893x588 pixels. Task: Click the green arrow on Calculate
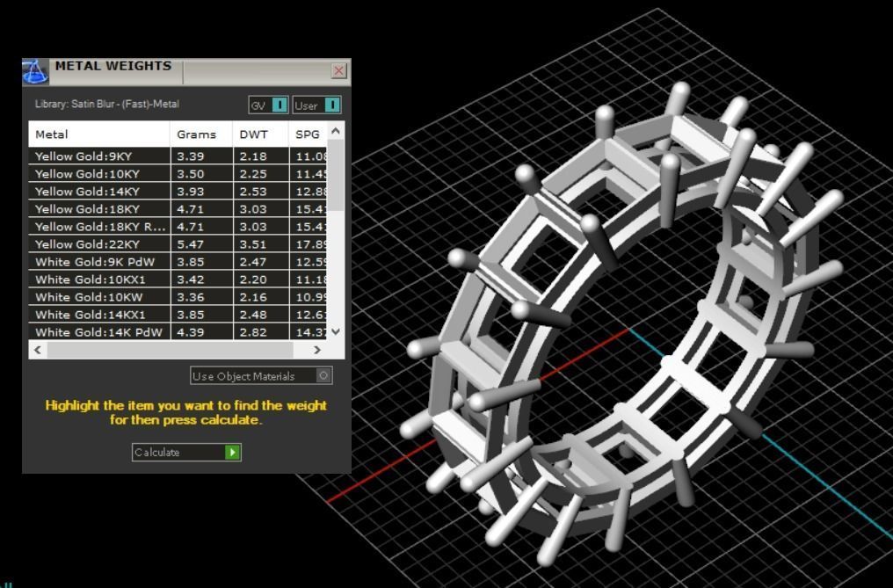click(232, 453)
